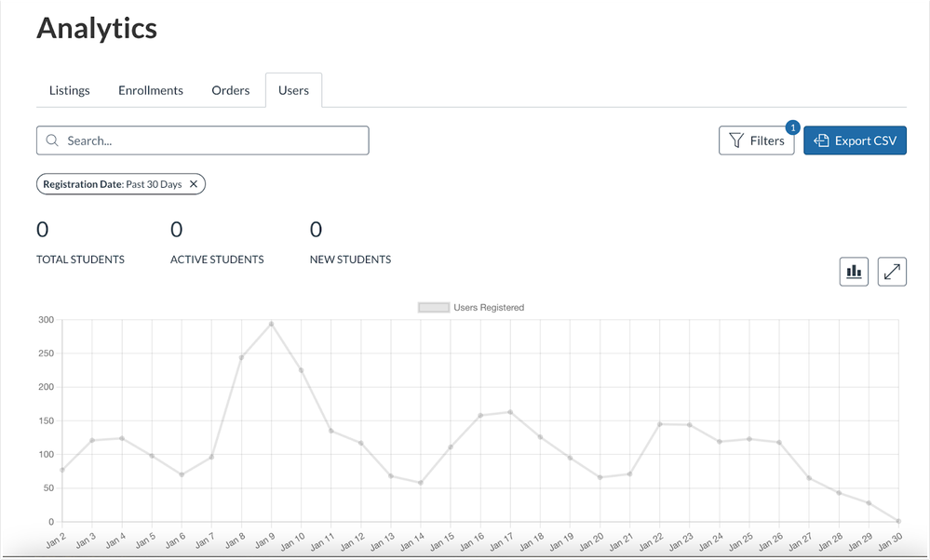The image size is (930, 560).
Task: Switch to bar chart view
Action: (854, 272)
